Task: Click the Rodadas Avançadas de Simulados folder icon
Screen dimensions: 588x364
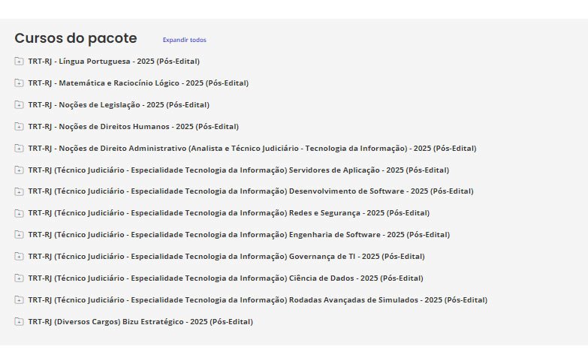Action: [19, 300]
